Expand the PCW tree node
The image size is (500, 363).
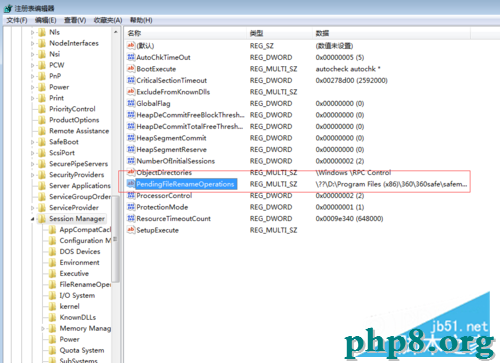pos(32,65)
